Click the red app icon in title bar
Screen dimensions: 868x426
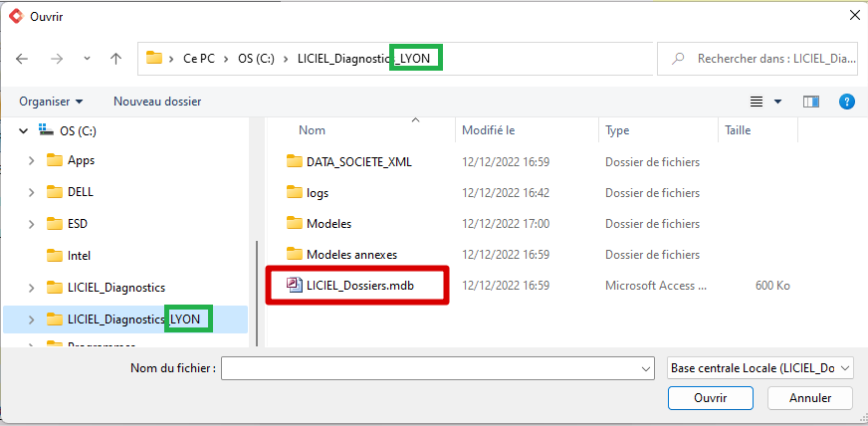coord(16,17)
